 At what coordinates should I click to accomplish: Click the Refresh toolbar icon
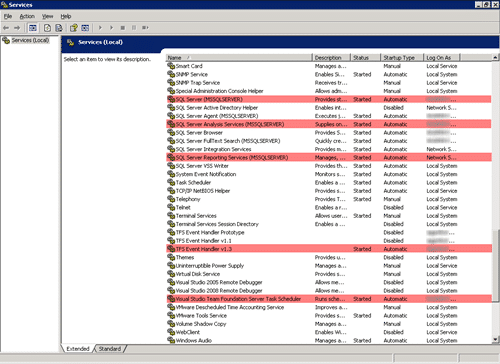click(47, 28)
